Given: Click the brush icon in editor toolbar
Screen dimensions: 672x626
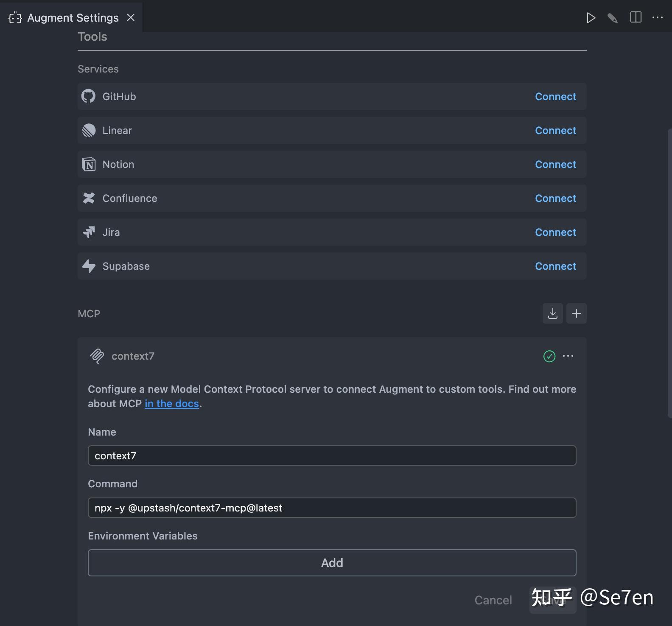Looking at the screenshot, I should (612, 18).
